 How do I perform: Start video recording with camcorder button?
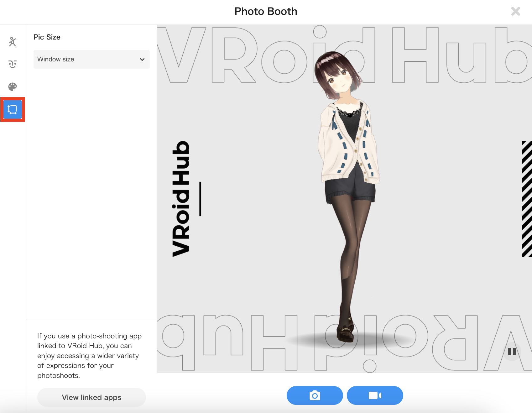click(375, 395)
